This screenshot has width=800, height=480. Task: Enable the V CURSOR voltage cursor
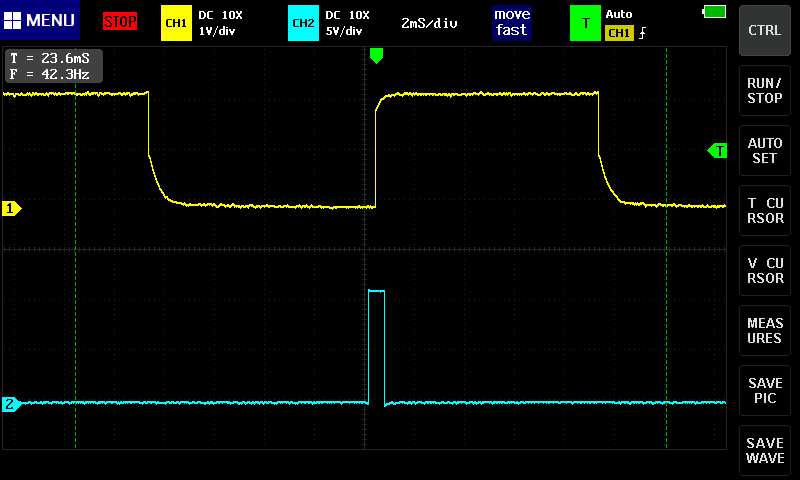pos(765,270)
